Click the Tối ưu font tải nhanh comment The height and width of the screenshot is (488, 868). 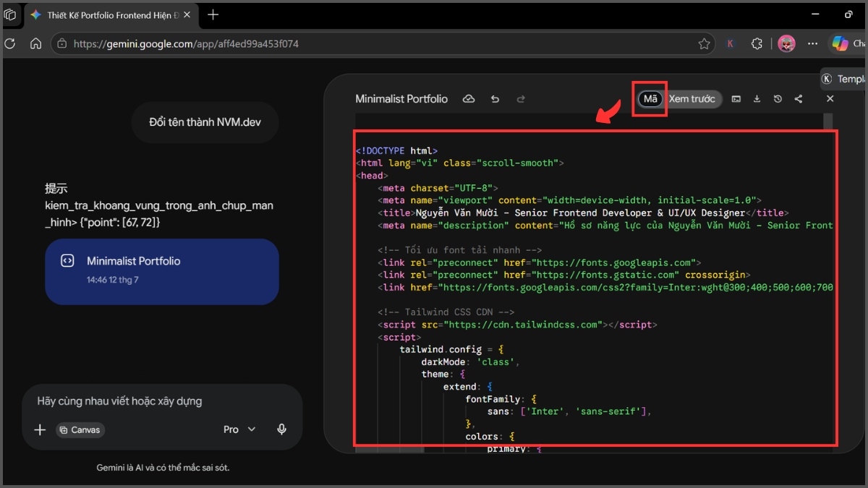[x=460, y=250]
